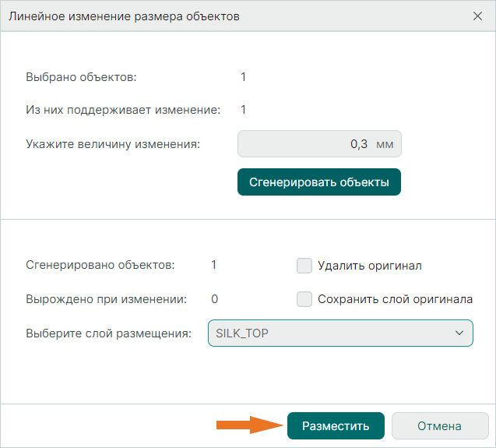Click the мм unit label in field
Viewport: 496px width, 448px height.
point(385,144)
